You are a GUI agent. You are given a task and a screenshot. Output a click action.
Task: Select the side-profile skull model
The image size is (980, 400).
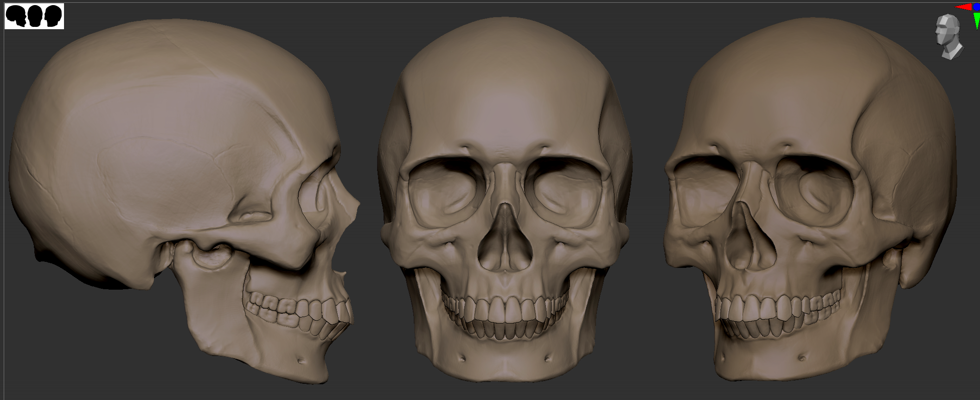(185, 202)
